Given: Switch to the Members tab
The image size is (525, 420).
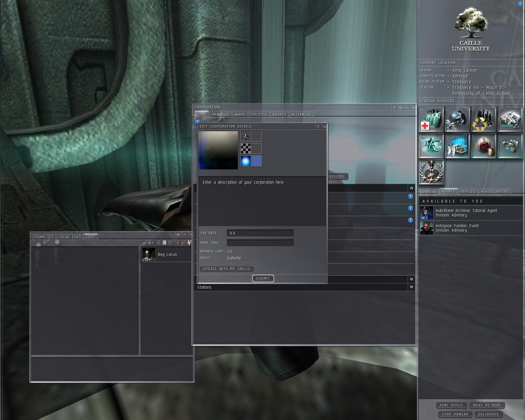Looking at the screenshot, I should [x=221, y=114].
